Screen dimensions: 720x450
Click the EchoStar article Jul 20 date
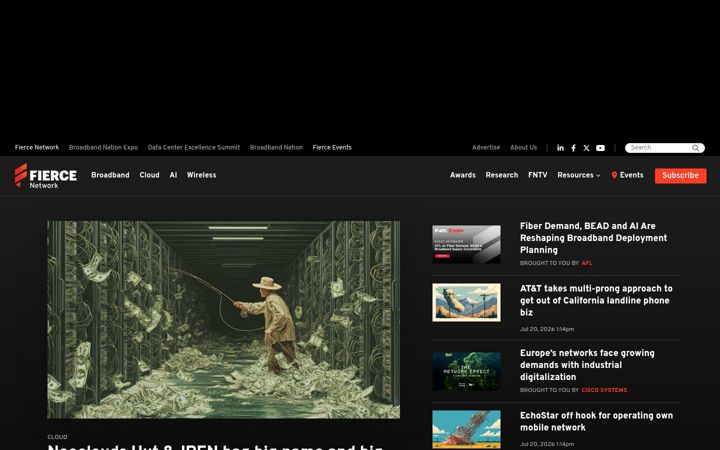click(x=547, y=444)
